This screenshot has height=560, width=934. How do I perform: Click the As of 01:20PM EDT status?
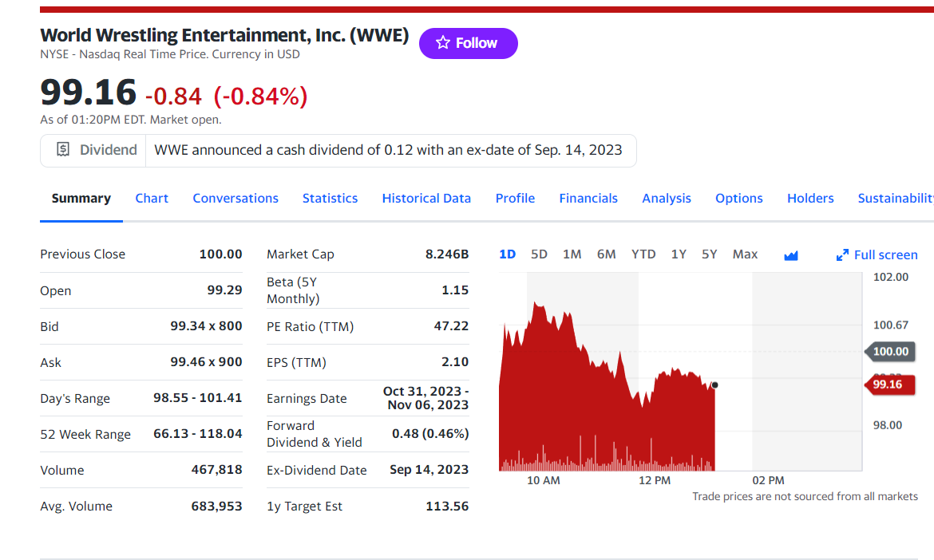tap(130, 120)
